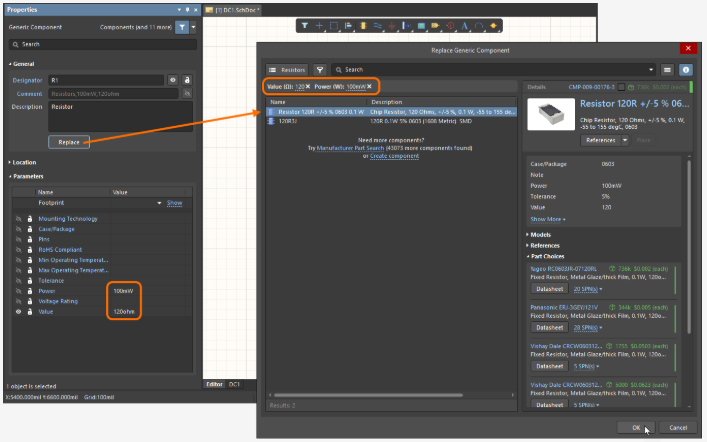Open the Create component link
Image resolution: width=707 pixels, height=442 pixels.
(x=395, y=156)
